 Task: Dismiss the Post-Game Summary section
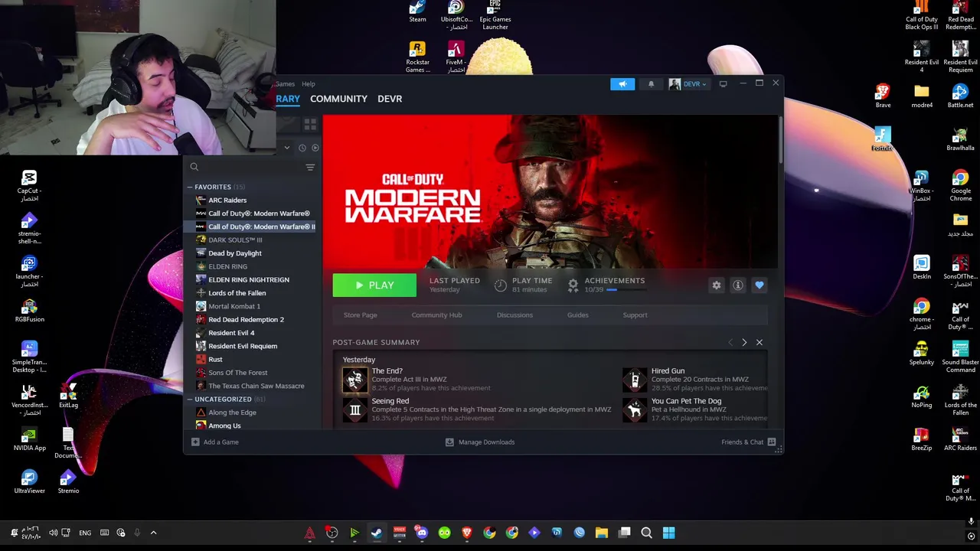759,342
